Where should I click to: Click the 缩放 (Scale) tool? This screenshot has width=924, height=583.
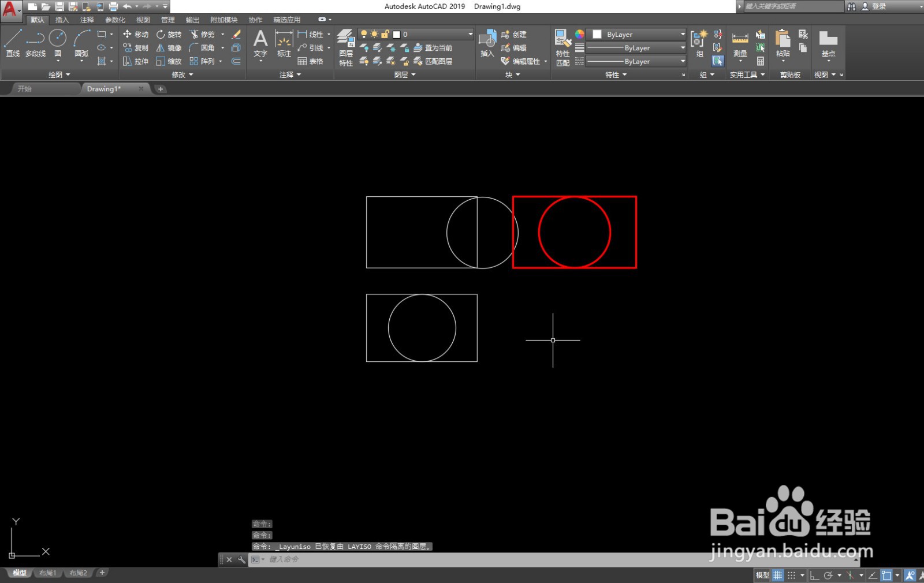[169, 61]
